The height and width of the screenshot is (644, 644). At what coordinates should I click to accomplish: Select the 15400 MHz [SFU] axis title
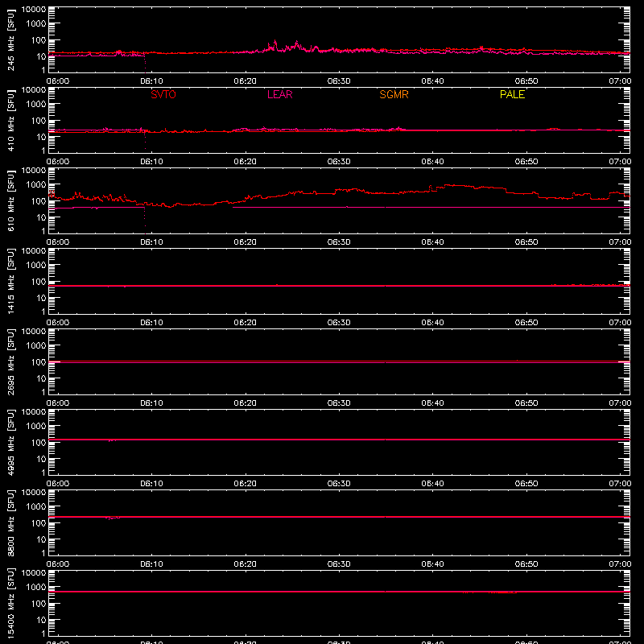pos(10,603)
